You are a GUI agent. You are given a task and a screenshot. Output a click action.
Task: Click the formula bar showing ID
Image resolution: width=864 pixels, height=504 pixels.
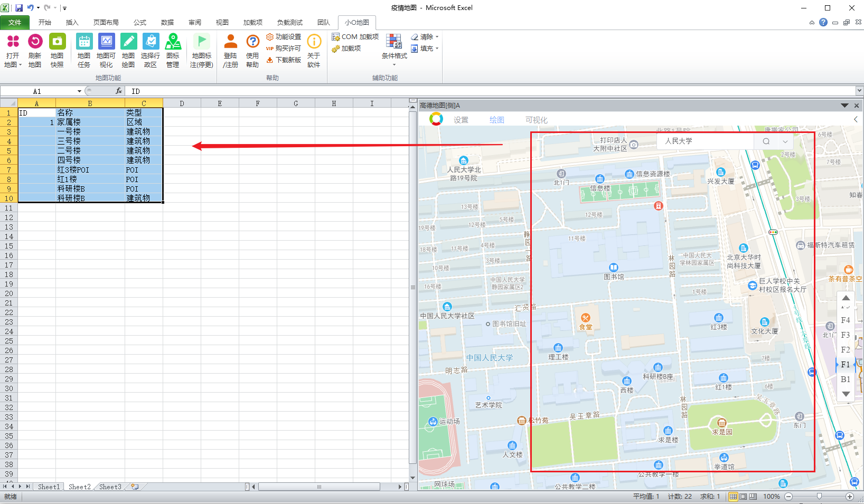491,91
